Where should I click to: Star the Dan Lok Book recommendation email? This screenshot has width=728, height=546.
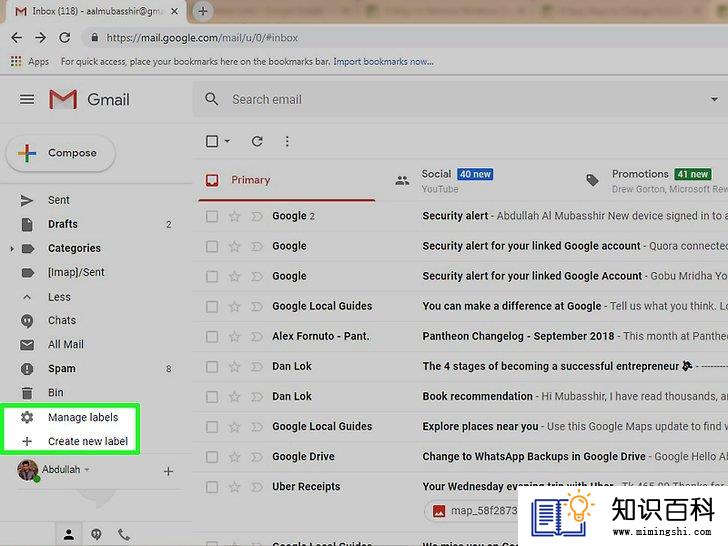[234, 396]
